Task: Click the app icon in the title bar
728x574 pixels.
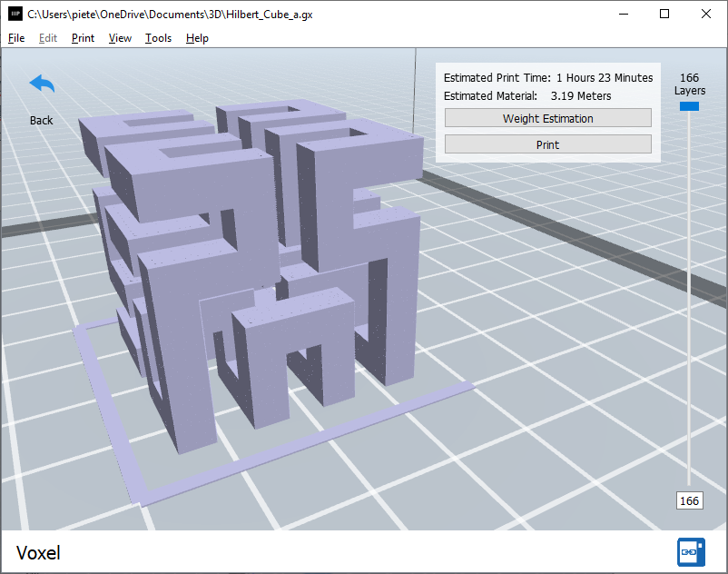Action: (x=15, y=15)
